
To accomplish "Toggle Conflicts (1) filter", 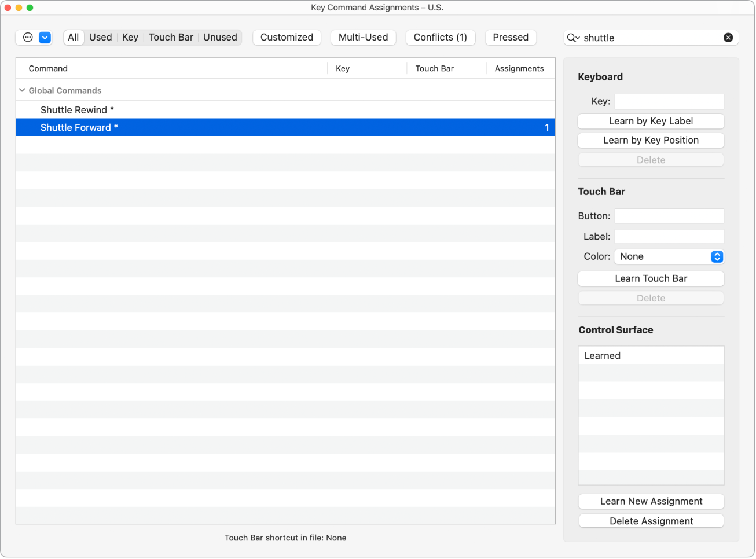I will 441,37.
